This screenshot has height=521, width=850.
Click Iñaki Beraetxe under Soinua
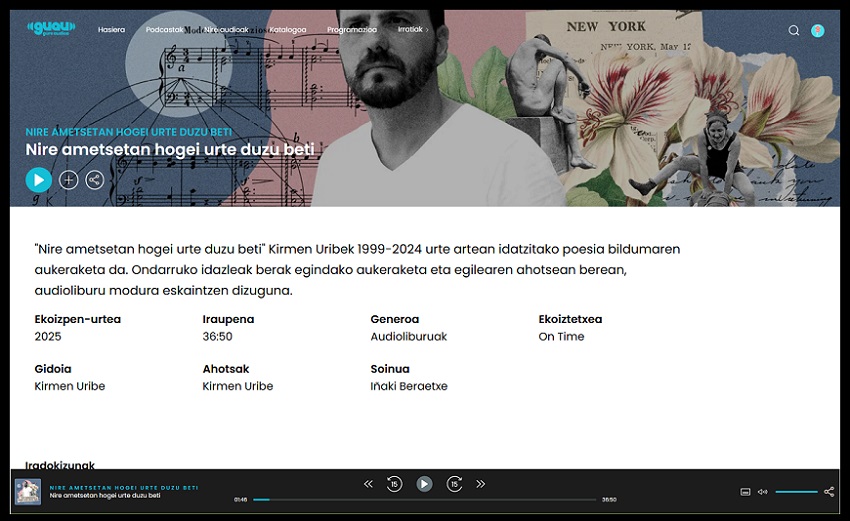click(409, 386)
